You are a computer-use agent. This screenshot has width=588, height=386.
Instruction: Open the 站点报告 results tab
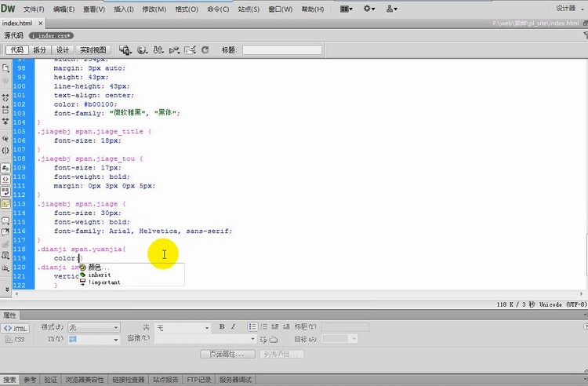pyautogui.click(x=165, y=380)
